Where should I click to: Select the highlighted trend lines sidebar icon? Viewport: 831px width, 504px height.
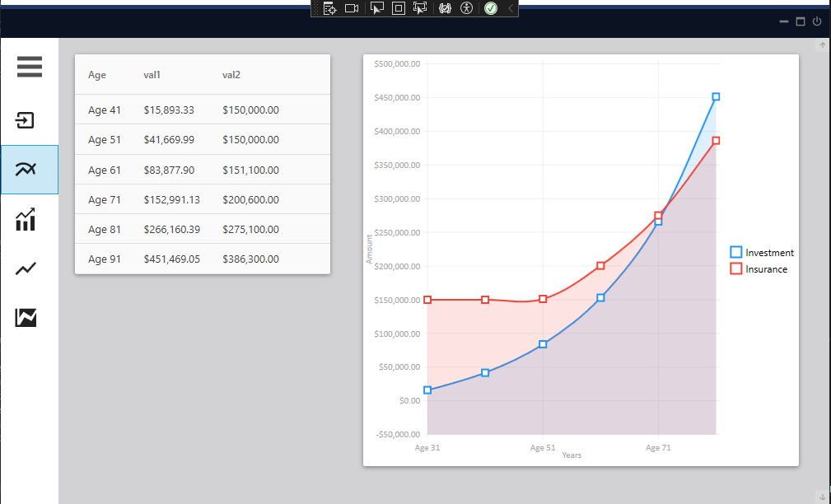[x=29, y=170]
